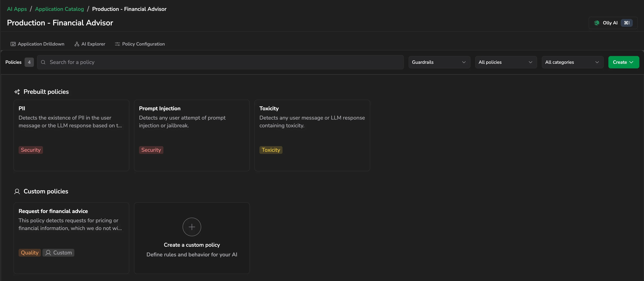Click Production - Financial Advisor breadcrumb text

(x=129, y=9)
